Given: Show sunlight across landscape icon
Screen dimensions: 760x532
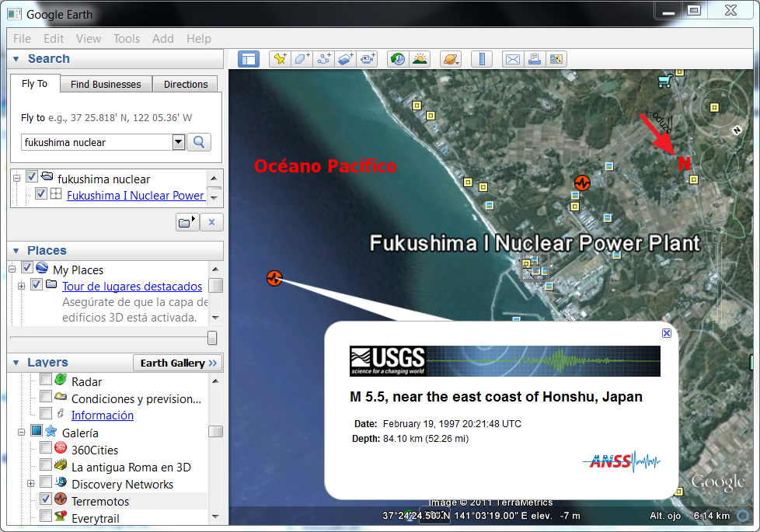Looking at the screenshot, I should point(420,59).
